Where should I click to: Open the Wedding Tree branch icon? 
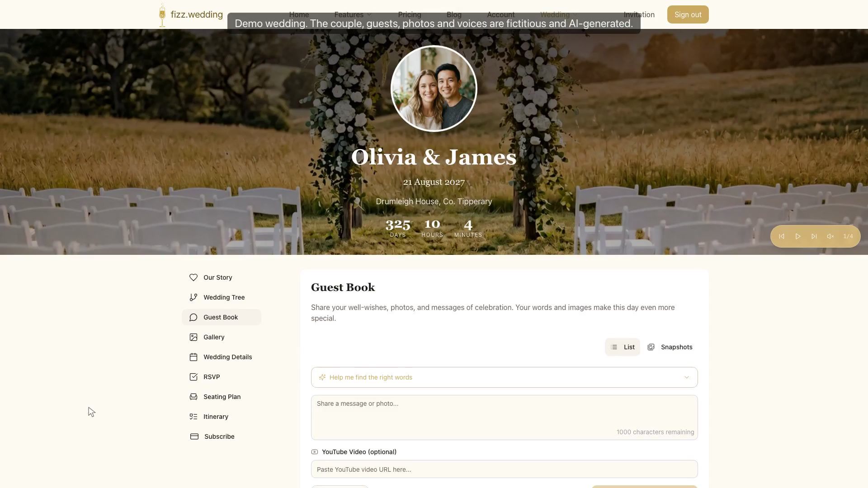(193, 297)
